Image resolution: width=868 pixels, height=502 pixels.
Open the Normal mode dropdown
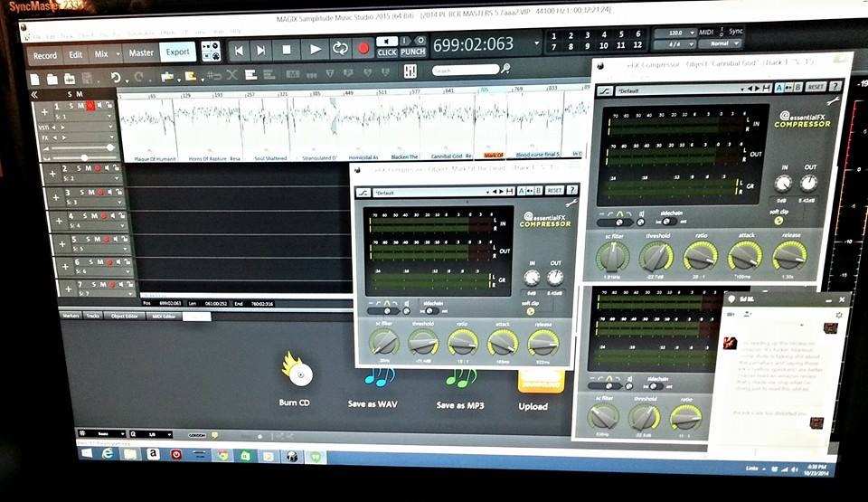click(736, 43)
